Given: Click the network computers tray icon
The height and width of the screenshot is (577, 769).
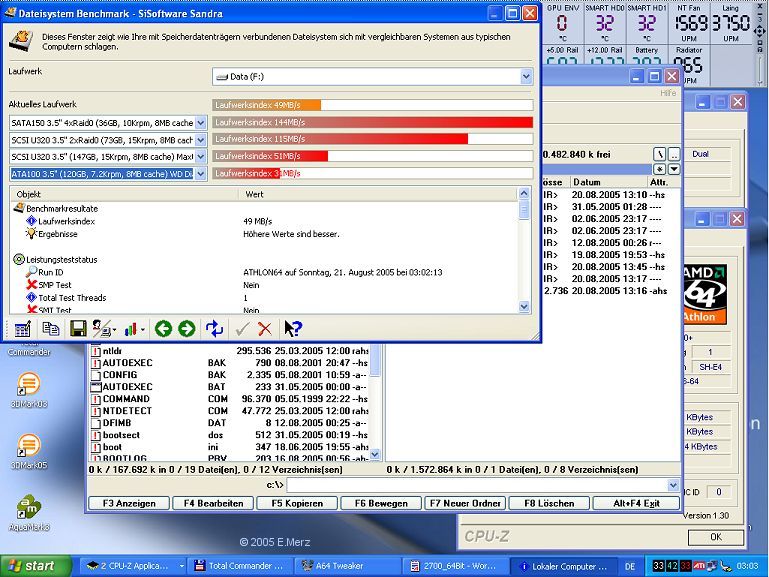Looking at the screenshot, I should point(711,566).
